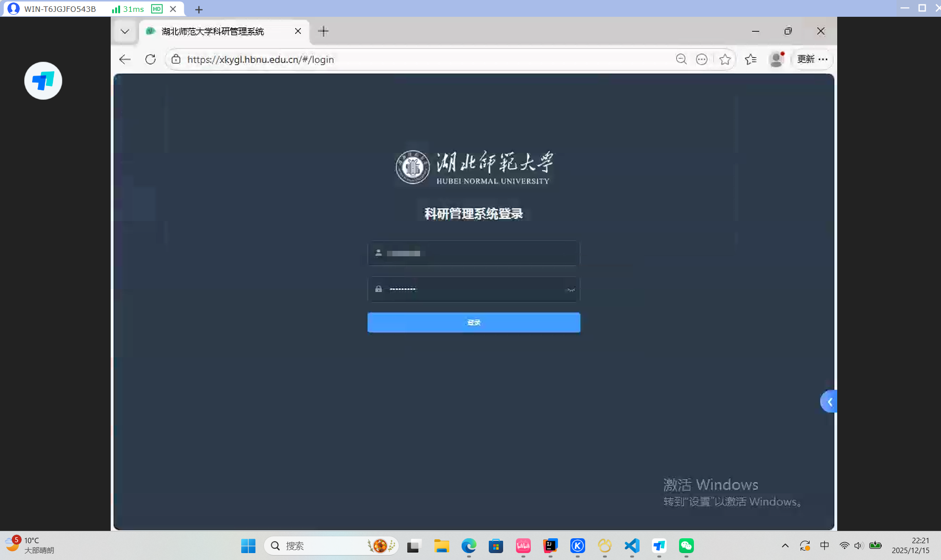The width and height of the screenshot is (941, 560).
Task: Close the 湖北师范大学科研管理系统 tab
Action: pos(298,31)
